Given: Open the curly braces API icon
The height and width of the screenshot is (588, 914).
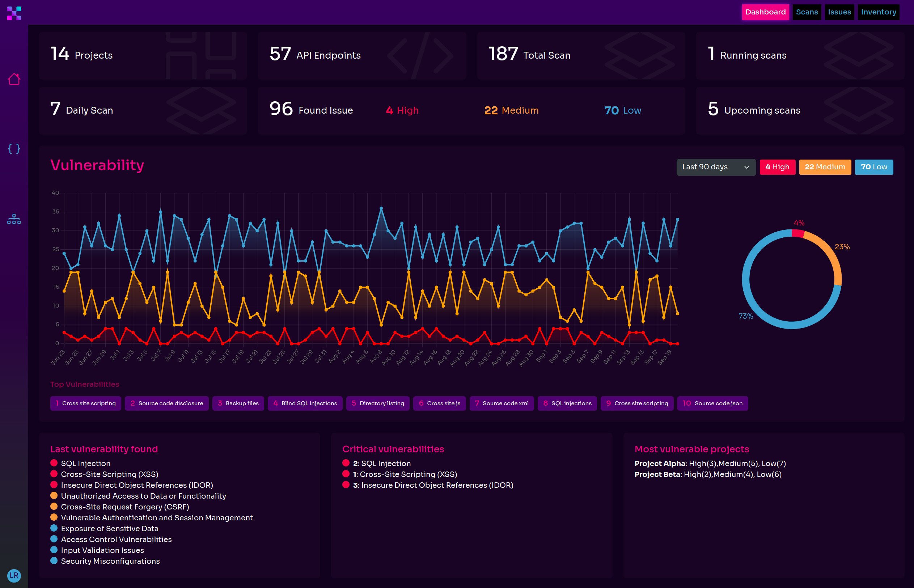Looking at the screenshot, I should [x=14, y=148].
